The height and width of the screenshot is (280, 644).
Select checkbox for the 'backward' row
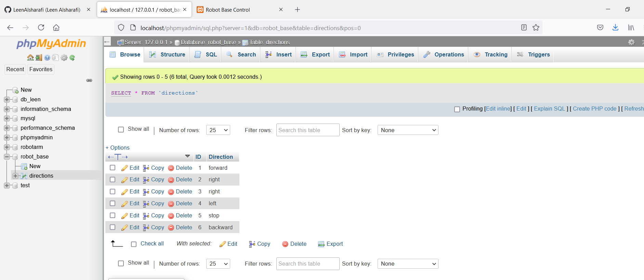coord(113,227)
